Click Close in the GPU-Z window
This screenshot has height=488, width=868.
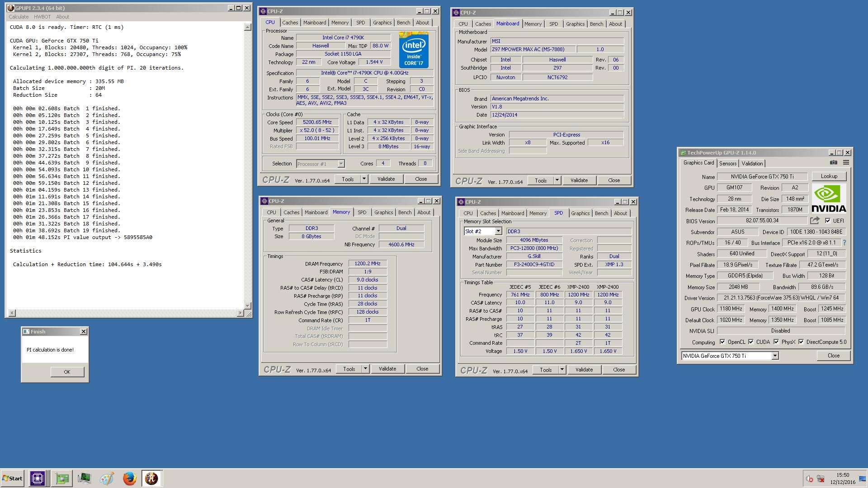point(834,356)
